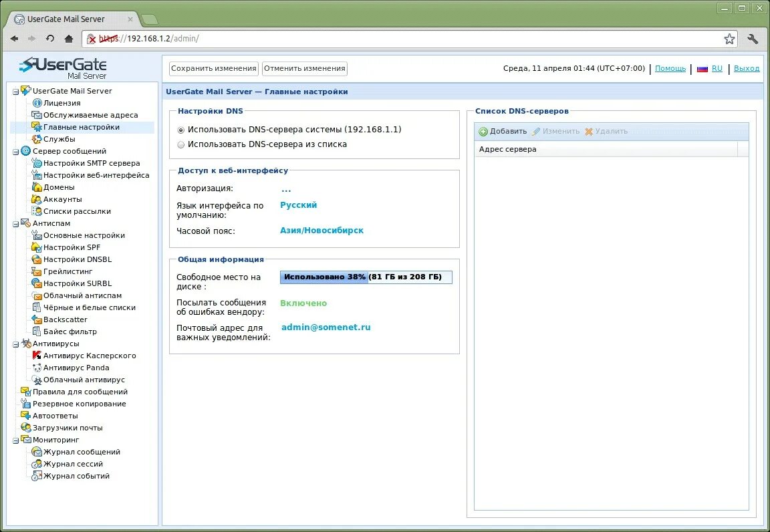Click Отменить изменения button

pyautogui.click(x=305, y=69)
